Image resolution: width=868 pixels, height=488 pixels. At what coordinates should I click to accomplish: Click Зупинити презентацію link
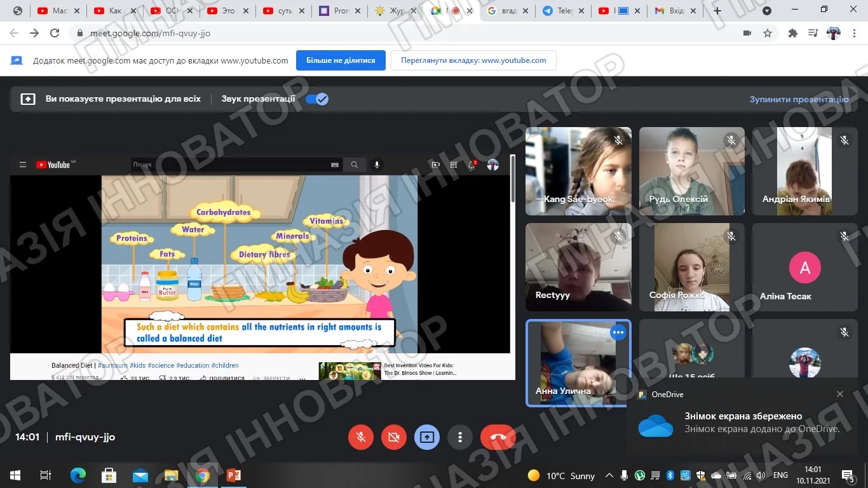click(x=799, y=99)
